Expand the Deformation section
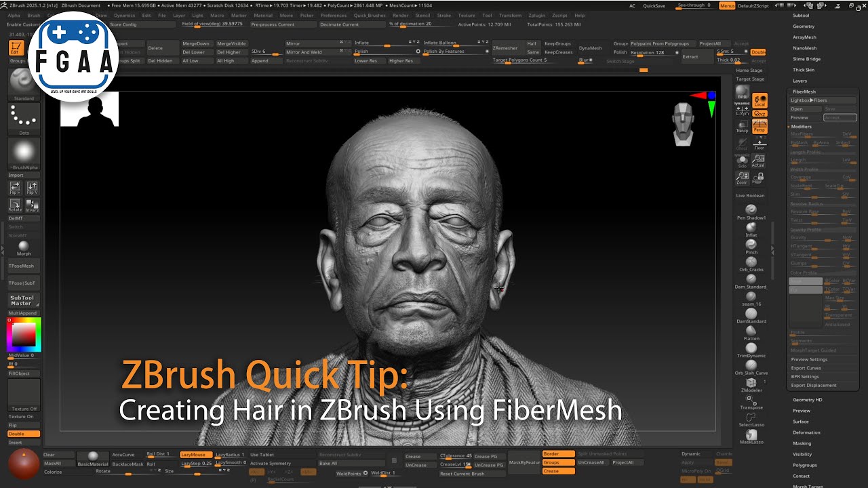The image size is (868, 488). point(806,432)
